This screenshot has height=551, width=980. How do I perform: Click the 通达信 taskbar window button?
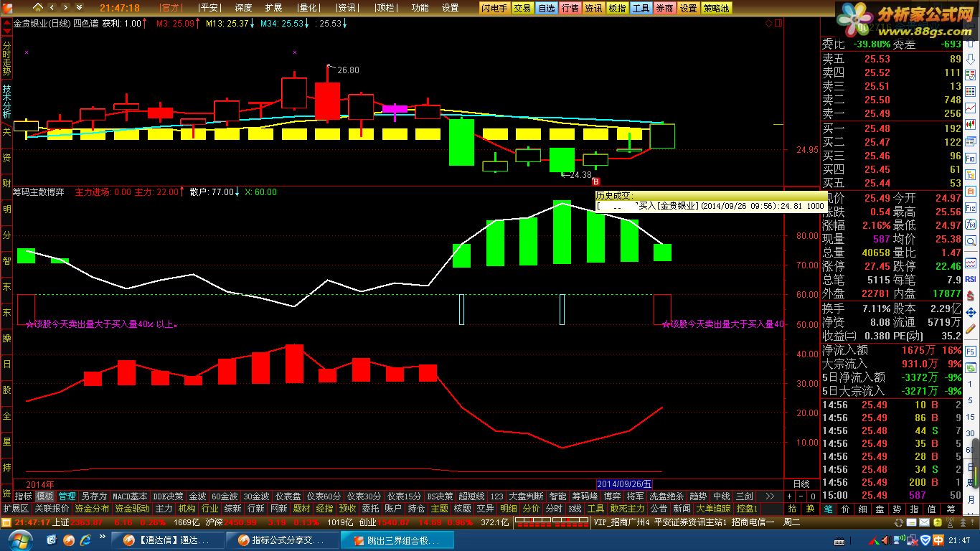click(167, 540)
